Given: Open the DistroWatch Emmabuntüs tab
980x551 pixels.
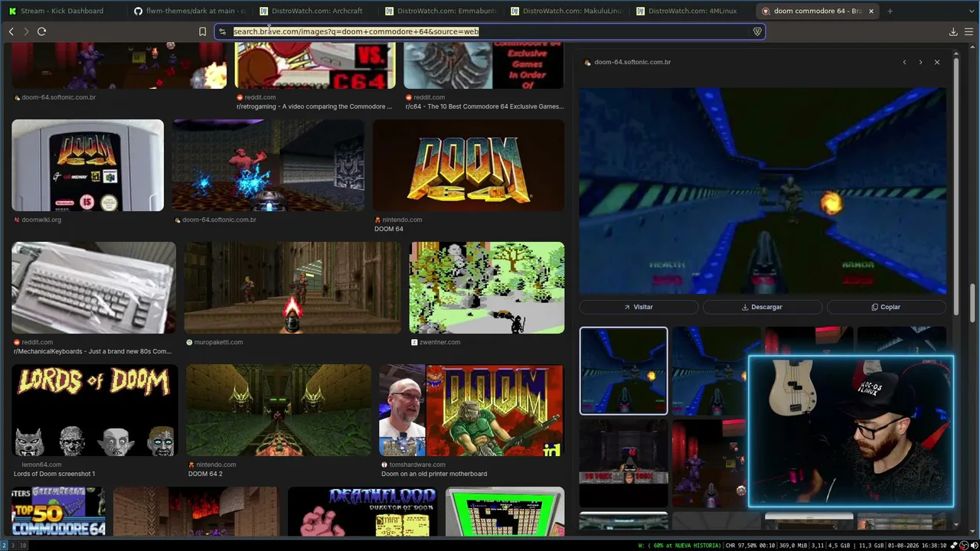Looking at the screenshot, I should point(439,11).
